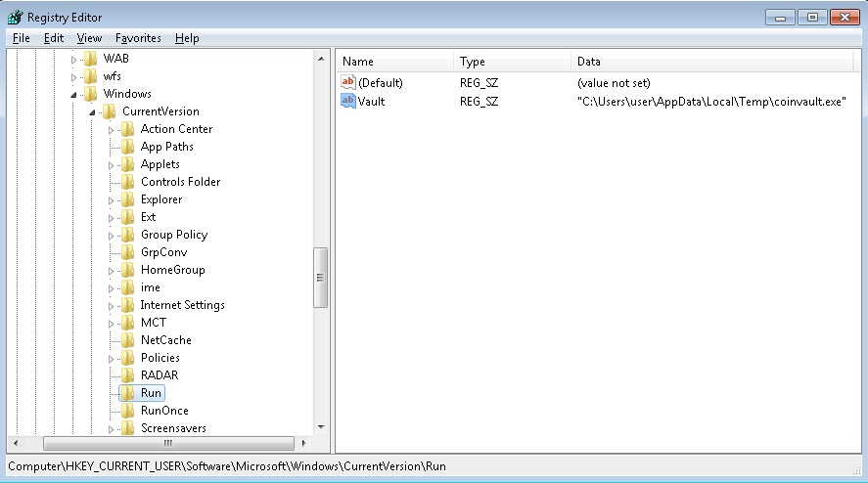Click the (Default) string value icon
868x483 pixels.
(x=348, y=82)
